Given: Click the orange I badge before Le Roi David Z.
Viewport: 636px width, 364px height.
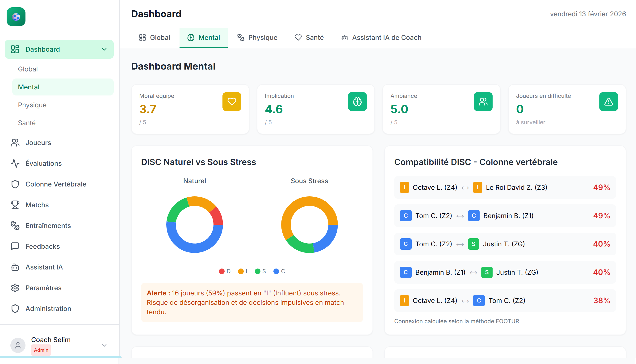Looking at the screenshot, I should point(477,187).
